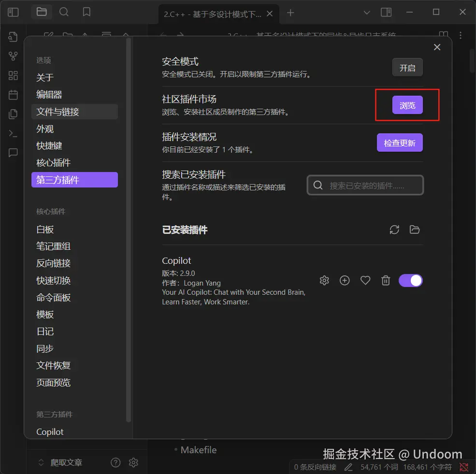Click the sync status icon in the status bar
The image size is (476, 474).
click(464, 467)
